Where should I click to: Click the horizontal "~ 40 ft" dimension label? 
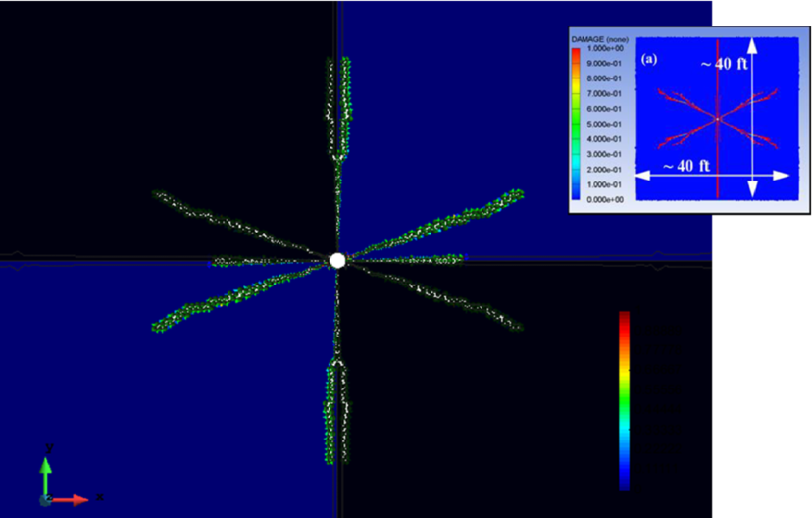[x=685, y=165]
